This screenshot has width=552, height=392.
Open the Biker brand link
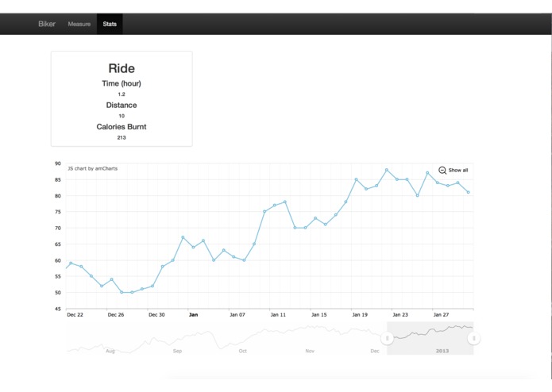pyautogui.click(x=47, y=24)
